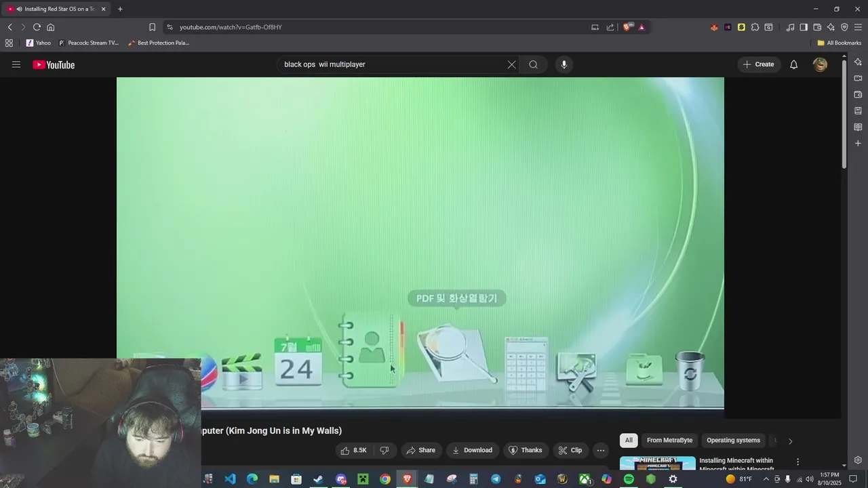This screenshot has width=868, height=488.
Task: Open the YouTube guide hamburger menu
Action: coord(16,64)
